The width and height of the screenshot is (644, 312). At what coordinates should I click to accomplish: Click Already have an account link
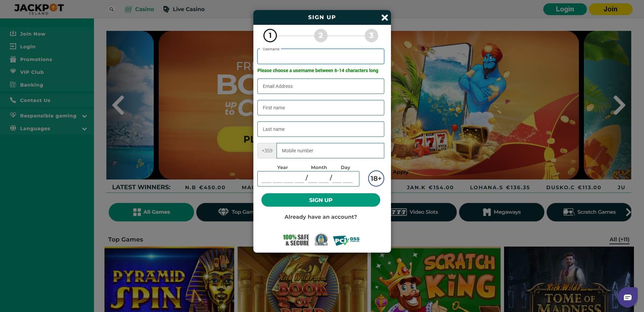coord(320,217)
